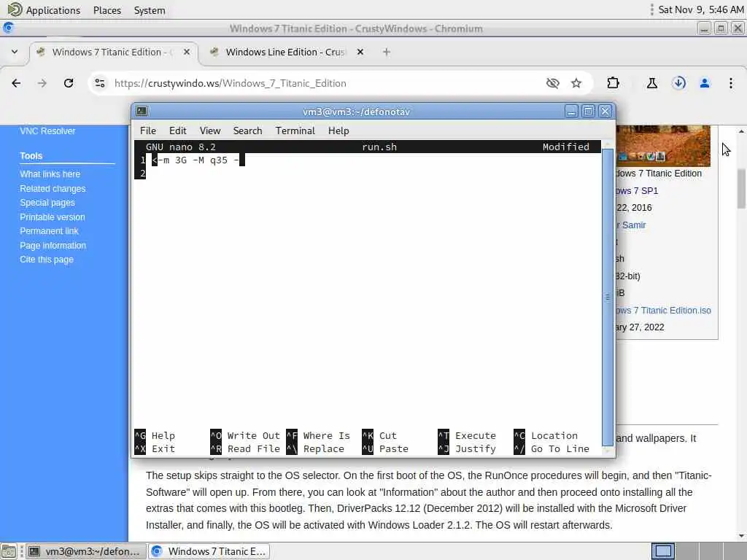This screenshot has width=747, height=560.
Task: Click the infobox wallpaper thumbnail
Action: pyautogui.click(x=663, y=146)
